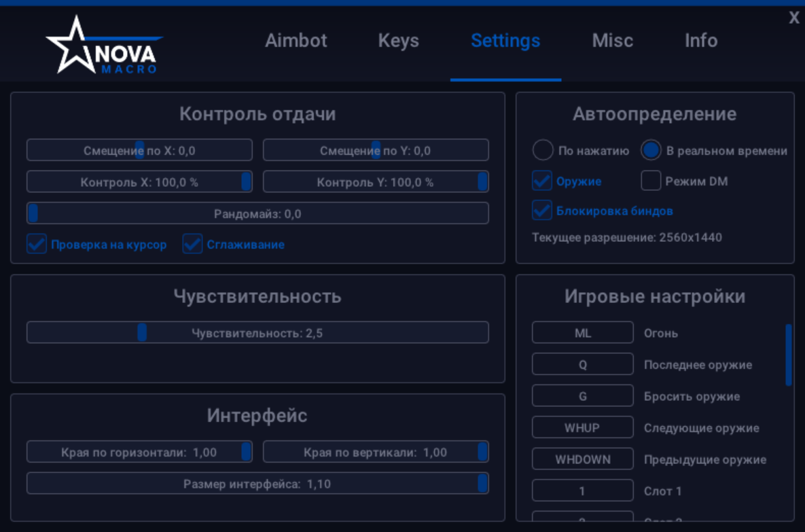The image size is (805, 532).
Task: Toggle Проверка на курсор
Action: tap(36, 245)
